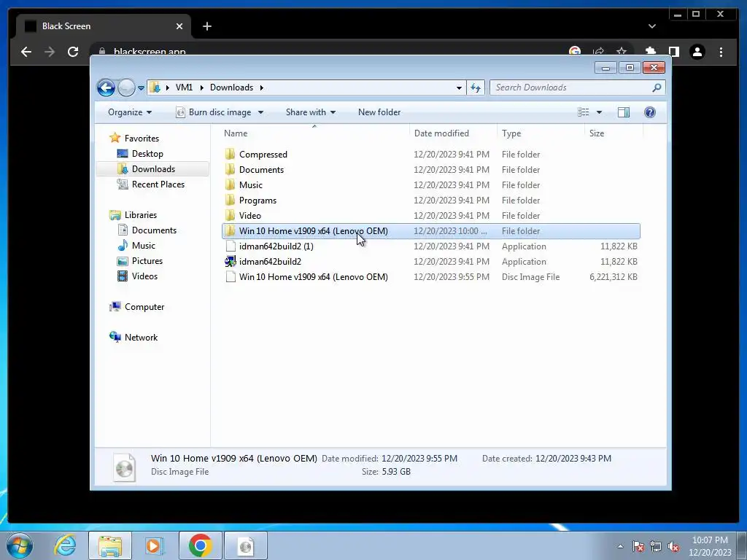Select the Compressed folder icon

point(230,155)
